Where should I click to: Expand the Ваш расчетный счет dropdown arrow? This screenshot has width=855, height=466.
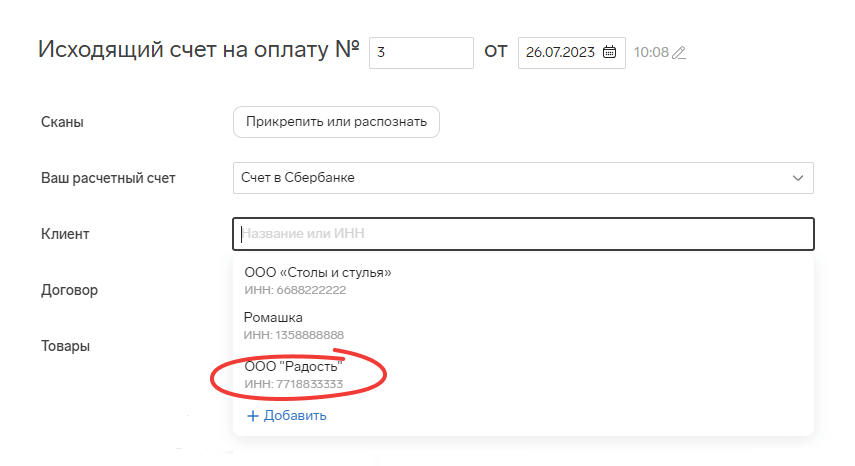tap(798, 178)
